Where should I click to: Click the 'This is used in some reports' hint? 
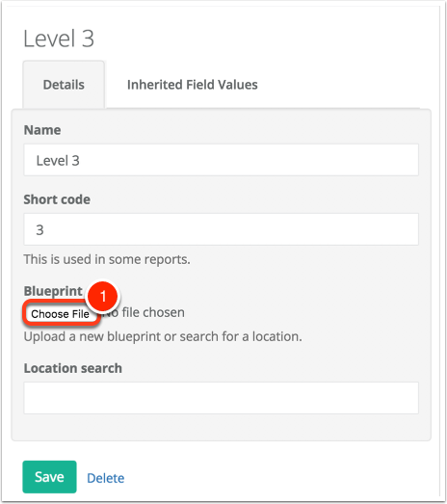point(107,259)
